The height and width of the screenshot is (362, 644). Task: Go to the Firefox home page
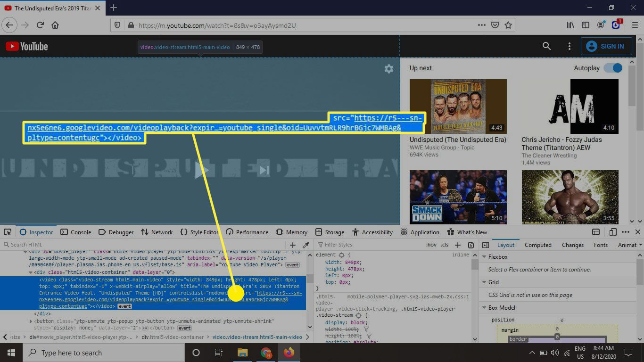pyautogui.click(x=55, y=25)
